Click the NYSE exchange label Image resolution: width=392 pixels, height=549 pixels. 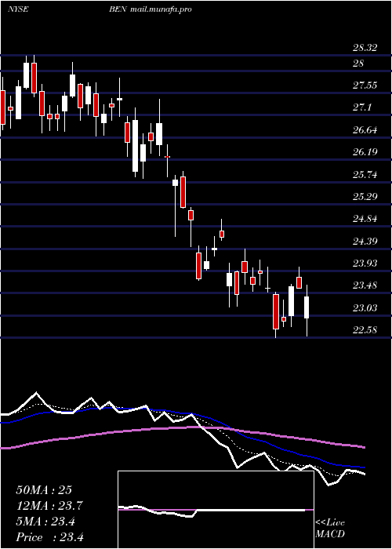(x=18, y=9)
